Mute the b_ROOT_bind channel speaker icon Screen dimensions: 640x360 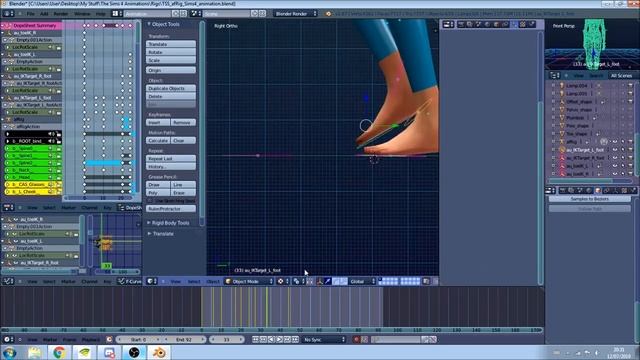tap(51, 141)
